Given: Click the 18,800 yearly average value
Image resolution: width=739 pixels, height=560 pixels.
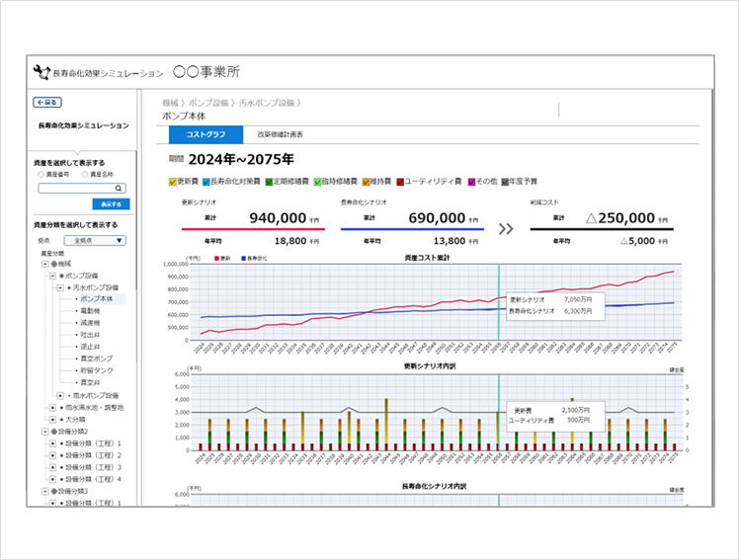Looking at the screenshot, I should 290,241.
